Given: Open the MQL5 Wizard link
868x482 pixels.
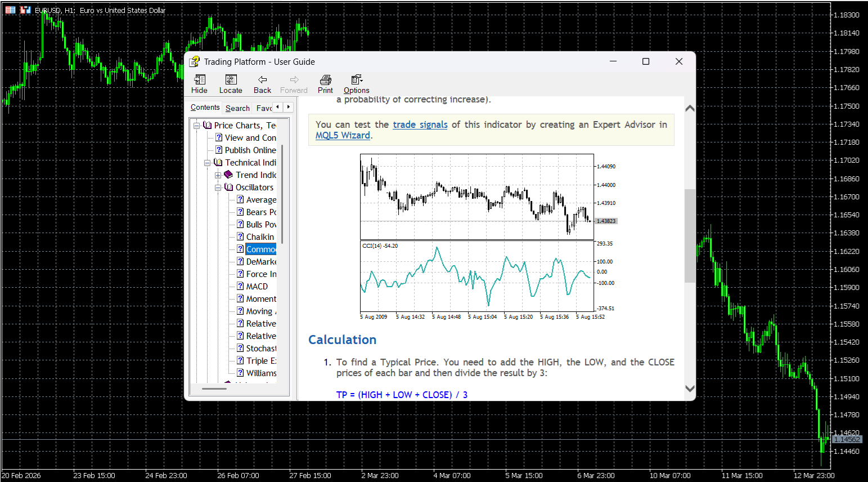Looking at the screenshot, I should pos(343,135).
